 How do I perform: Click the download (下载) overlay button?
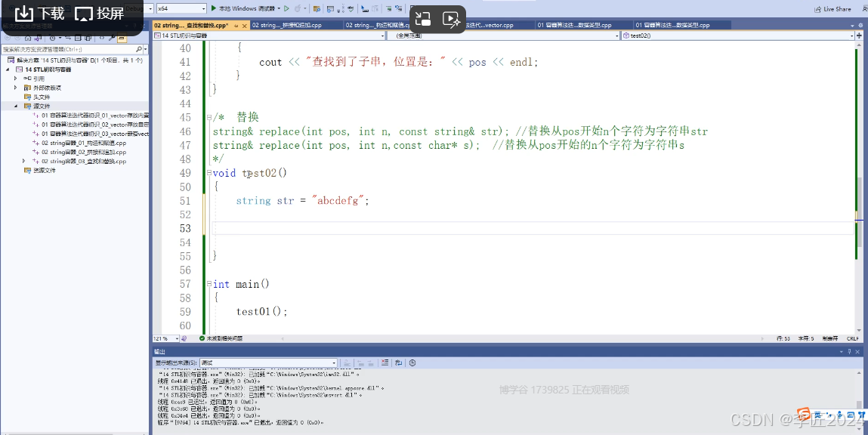pos(39,14)
